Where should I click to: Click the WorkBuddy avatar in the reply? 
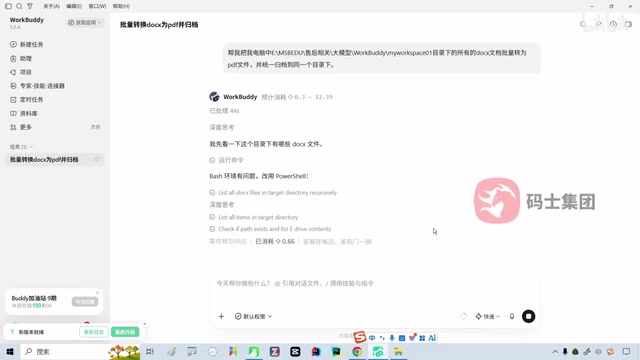point(214,97)
